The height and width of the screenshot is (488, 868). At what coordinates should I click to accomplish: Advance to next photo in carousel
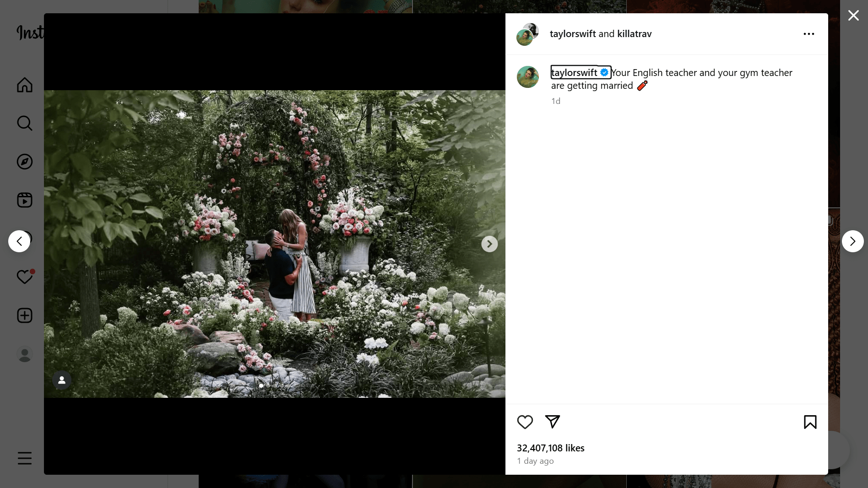click(489, 244)
